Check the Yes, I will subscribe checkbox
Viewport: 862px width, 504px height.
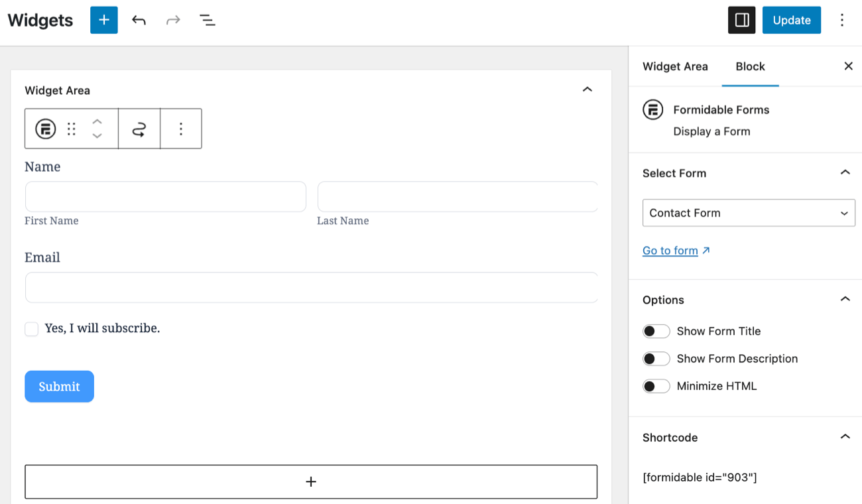point(31,328)
